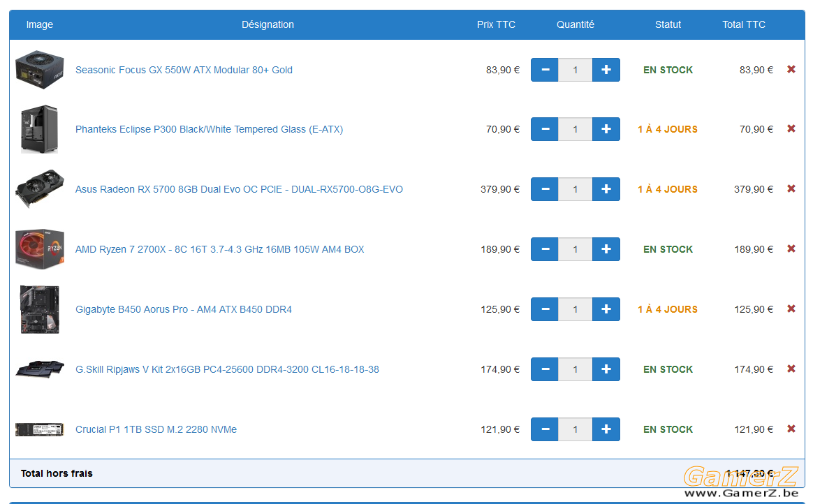Remove the AMD Ryzen 7 2700X from cart

[x=791, y=249]
